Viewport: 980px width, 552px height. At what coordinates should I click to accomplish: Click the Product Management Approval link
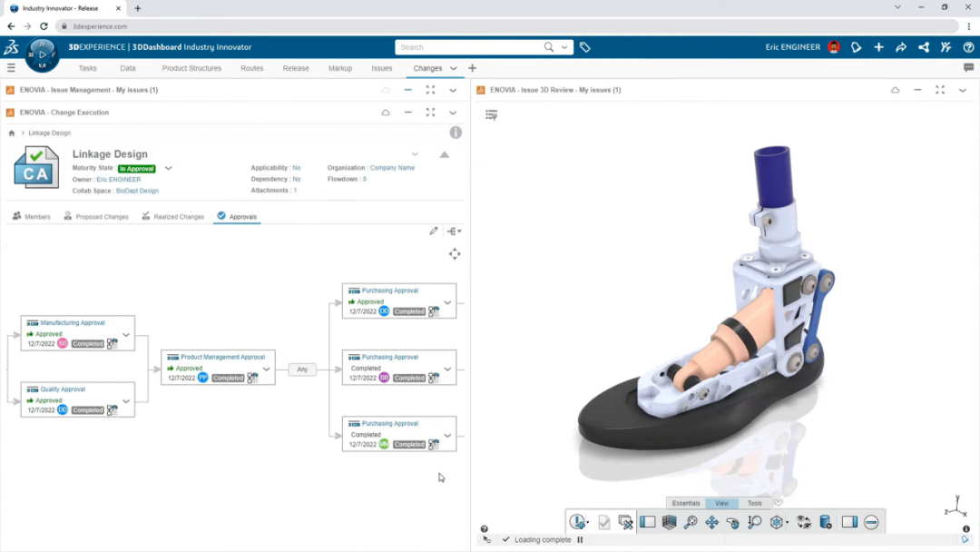(222, 357)
